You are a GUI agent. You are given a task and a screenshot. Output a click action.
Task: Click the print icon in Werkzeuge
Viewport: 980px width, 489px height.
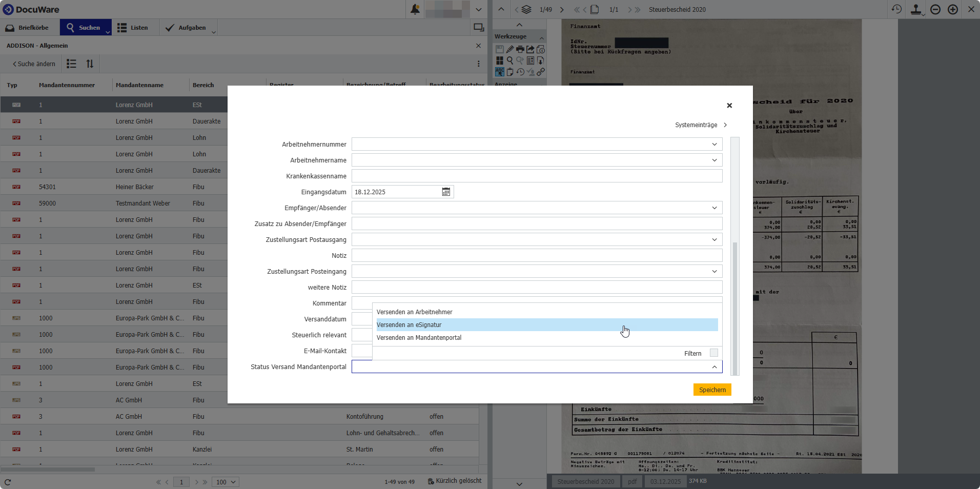[520, 49]
